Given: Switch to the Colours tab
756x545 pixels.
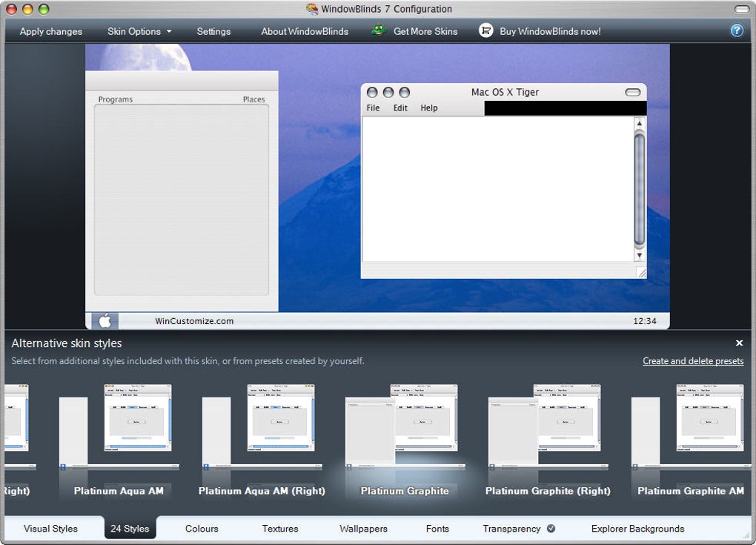Looking at the screenshot, I should coord(202,529).
